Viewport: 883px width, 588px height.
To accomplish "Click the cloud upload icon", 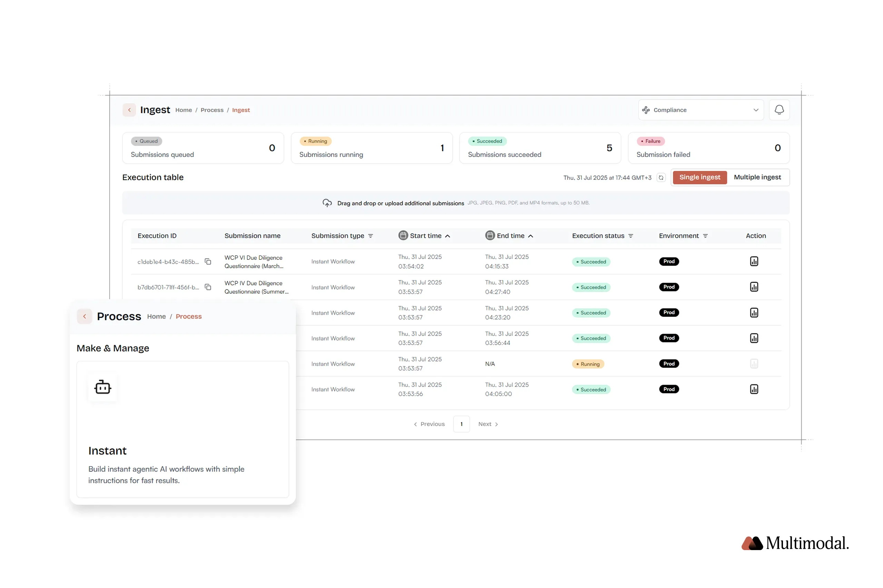I will [x=327, y=203].
